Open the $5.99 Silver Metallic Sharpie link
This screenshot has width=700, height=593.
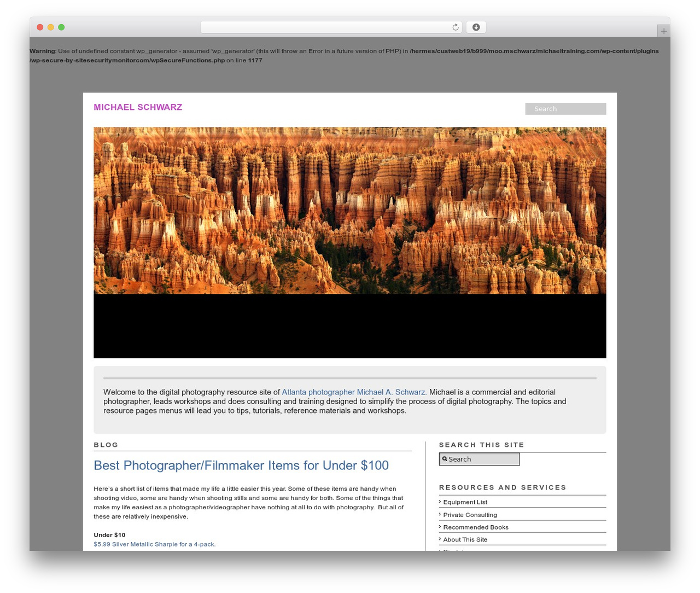[x=155, y=544]
